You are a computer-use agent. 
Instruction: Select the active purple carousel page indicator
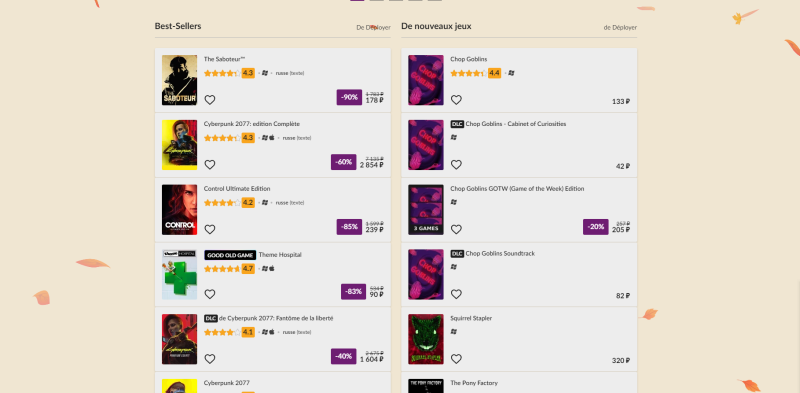357,0
